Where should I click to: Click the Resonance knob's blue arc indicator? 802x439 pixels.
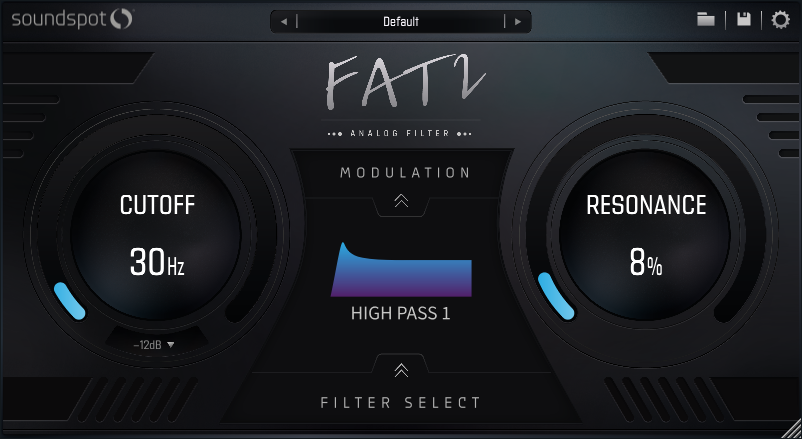pos(554,297)
